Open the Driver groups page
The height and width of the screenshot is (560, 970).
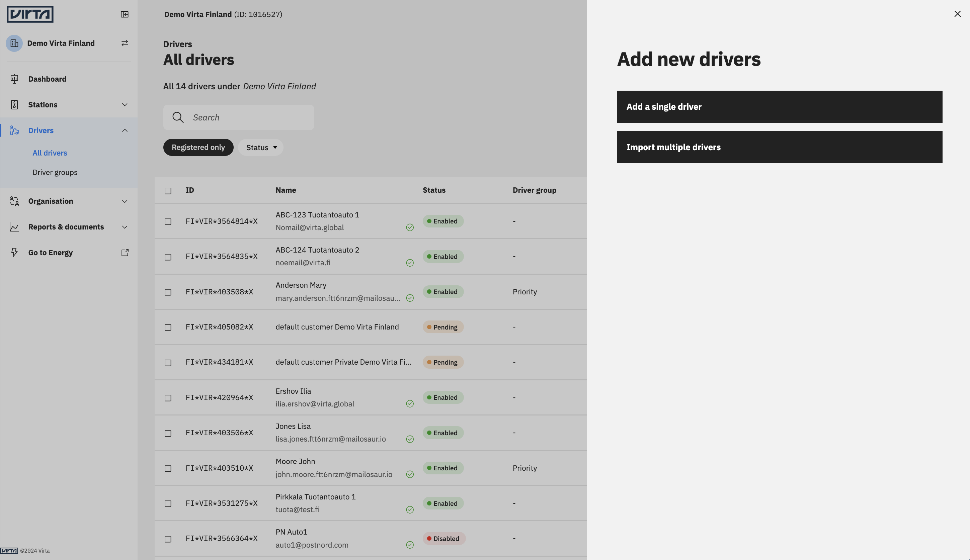pos(55,172)
